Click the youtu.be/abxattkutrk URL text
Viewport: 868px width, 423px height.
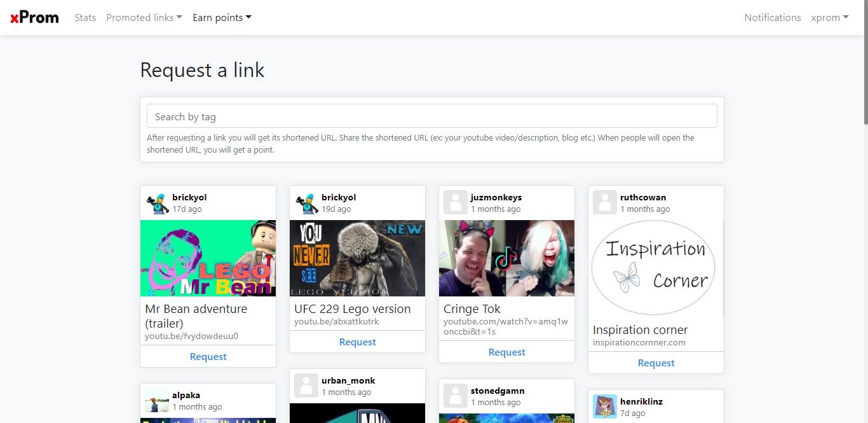tap(337, 322)
